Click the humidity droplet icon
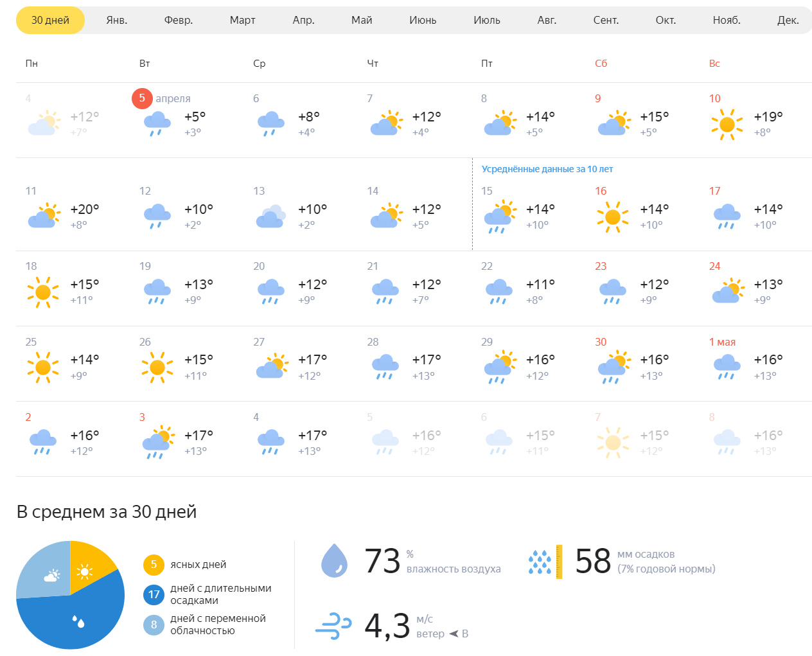This screenshot has width=812, height=656. point(334,561)
